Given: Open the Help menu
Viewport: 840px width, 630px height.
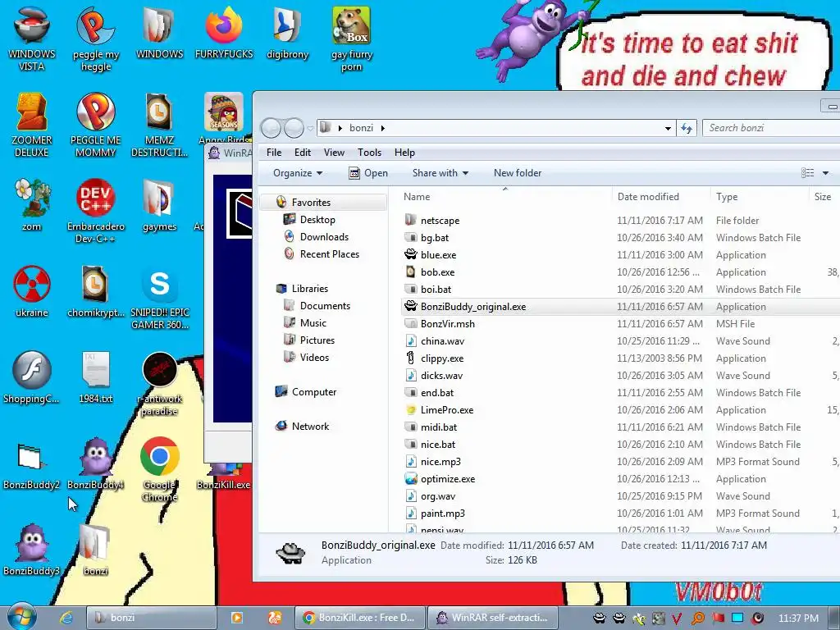Looking at the screenshot, I should [404, 153].
